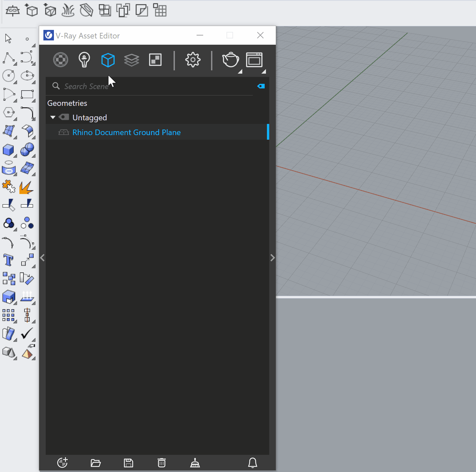The width and height of the screenshot is (476, 472).
Task: Select Rhino control point curve tool
Action: click(27, 57)
